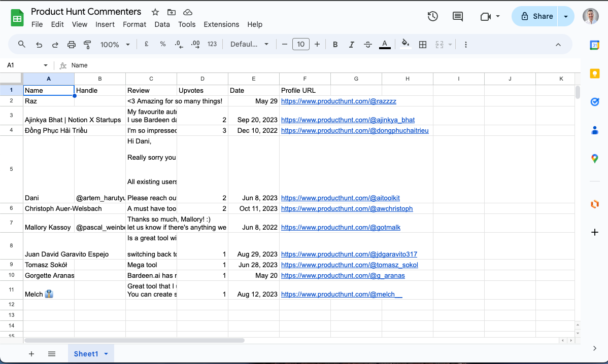Increase font size with plus button
608x364 pixels.
point(317,44)
